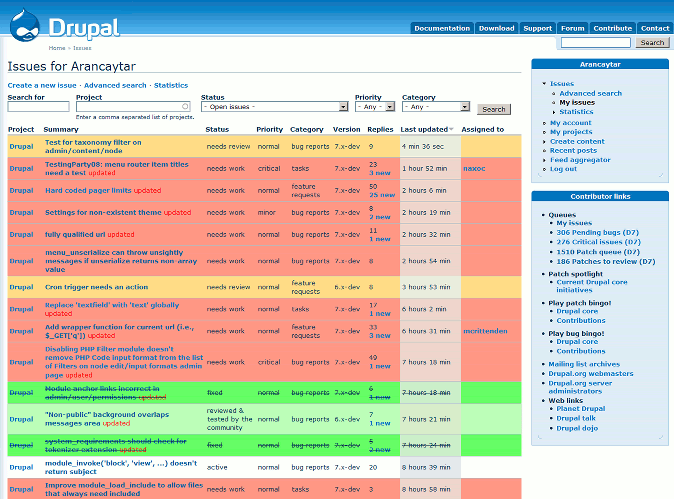Open the Documentation tab
The image size is (674, 499).
click(442, 28)
